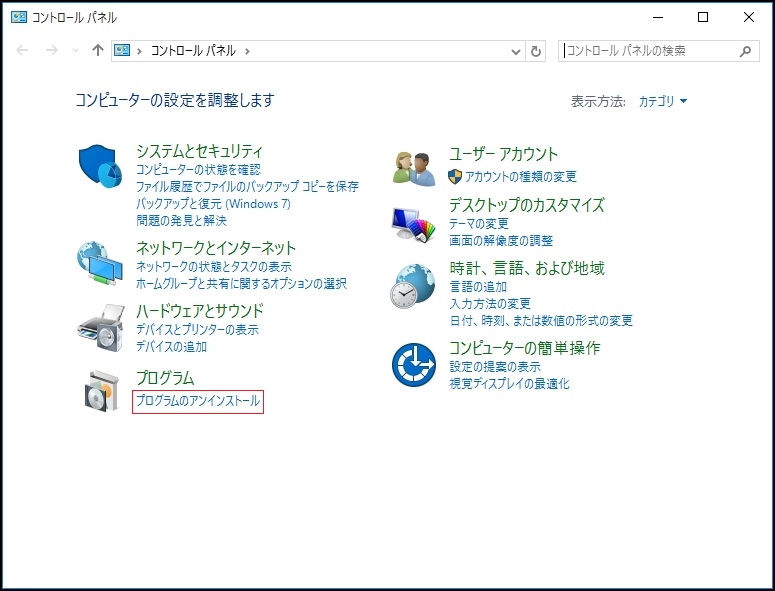
Task: Open プログラムのアンインストール link
Action: pos(198,401)
